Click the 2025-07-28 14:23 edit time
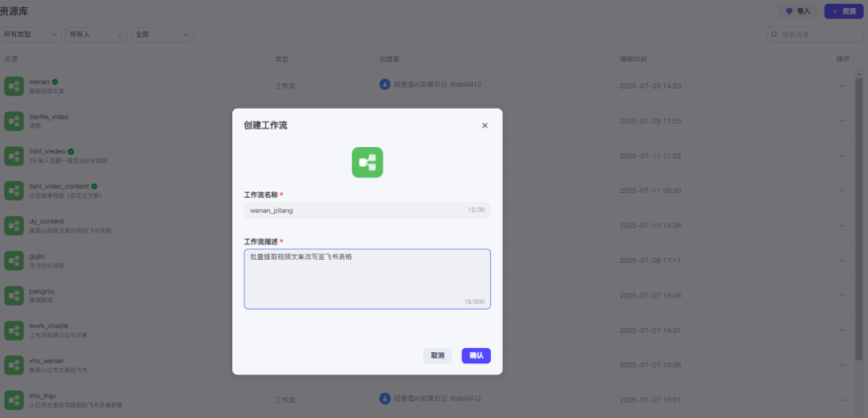868x418 pixels. tap(650, 86)
